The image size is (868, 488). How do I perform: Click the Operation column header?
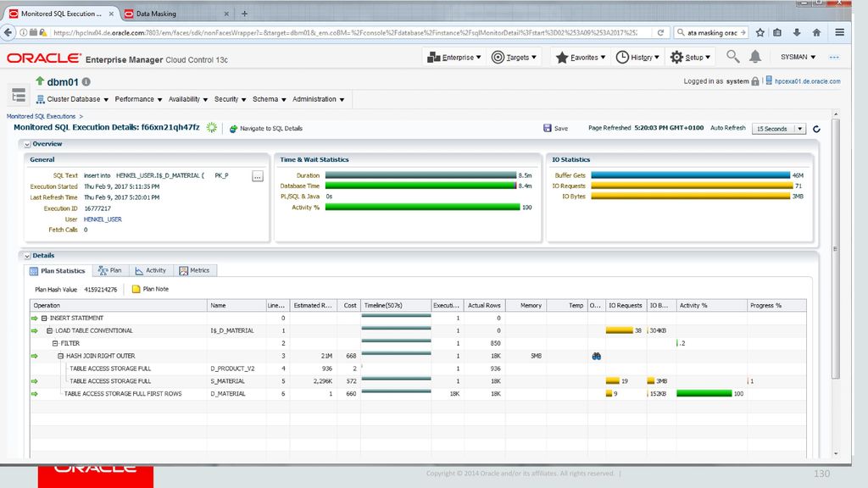[x=119, y=305]
